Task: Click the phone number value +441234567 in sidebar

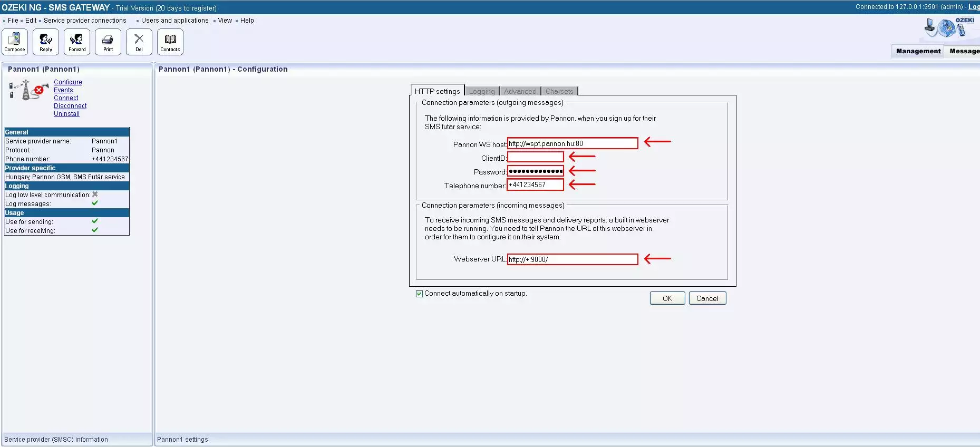Action: pos(110,159)
